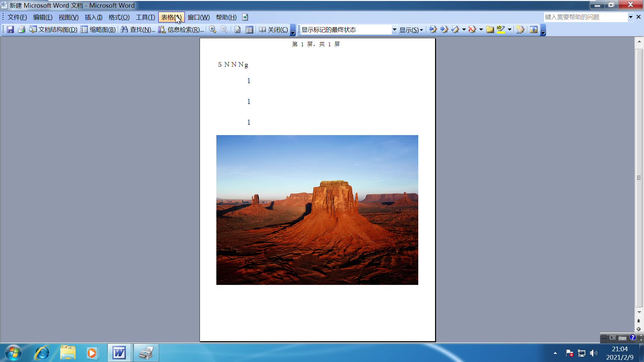Click the increase text size magnifier
This screenshot has width=644, height=362.
click(x=213, y=29)
